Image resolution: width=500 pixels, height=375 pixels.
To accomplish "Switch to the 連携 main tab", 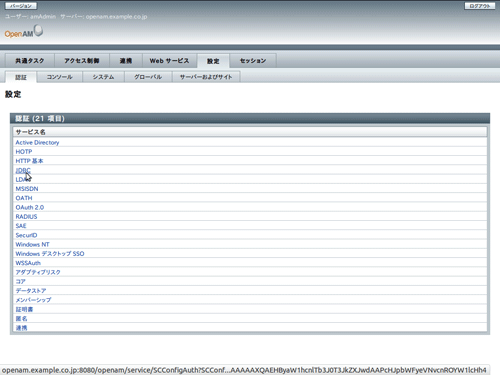I will pyautogui.click(x=126, y=61).
